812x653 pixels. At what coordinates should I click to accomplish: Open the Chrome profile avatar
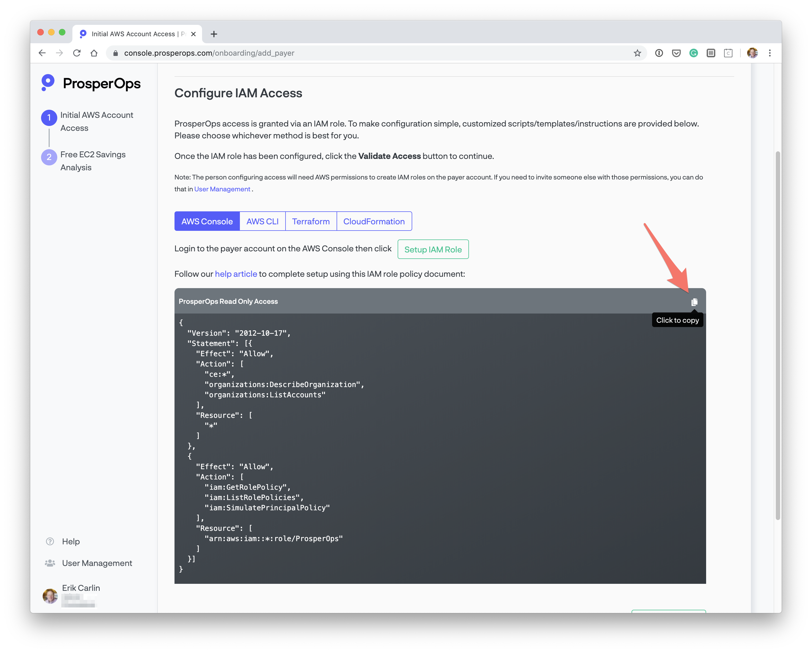coord(753,53)
